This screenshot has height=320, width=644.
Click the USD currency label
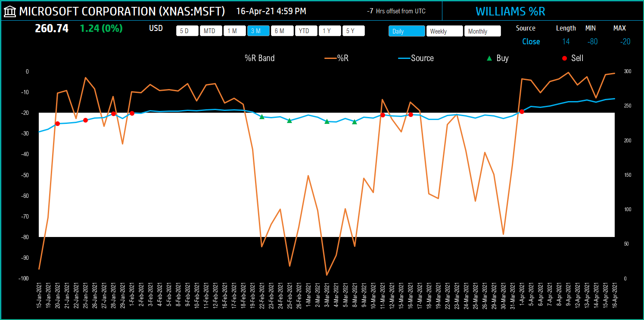tap(156, 28)
